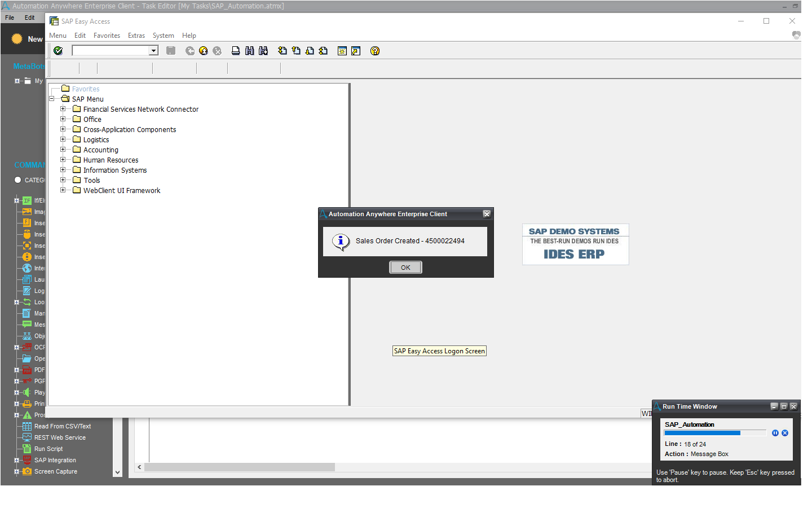Select the Read From CSV/Text command
Screen dimensions: 812x508
pos(63,426)
